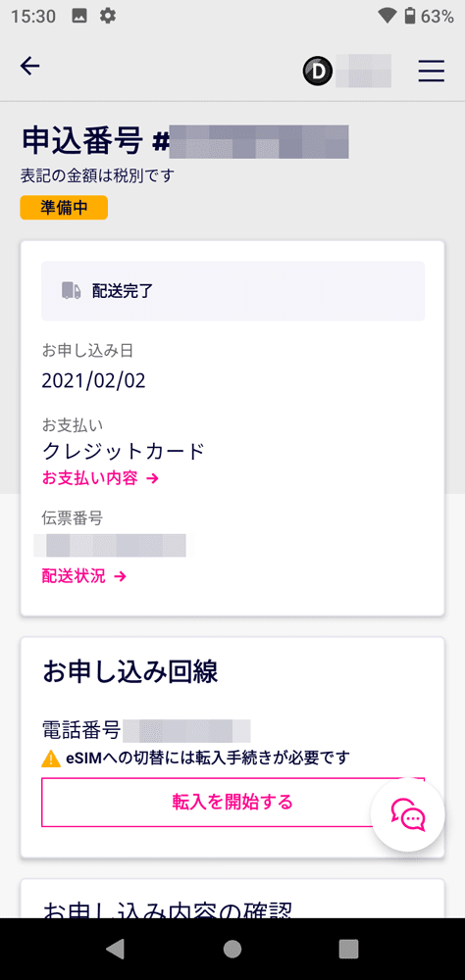Viewport: 465px width, 980px height.
Task: Tap the eSIM warning triangle icon
Action: (x=51, y=759)
